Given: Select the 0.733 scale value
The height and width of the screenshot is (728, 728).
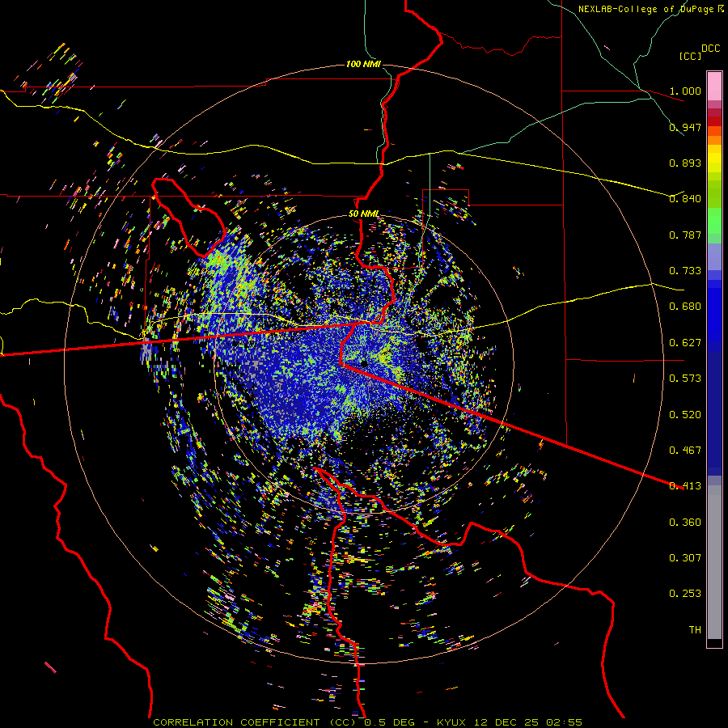Looking at the screenshot, I should (685, 271).
